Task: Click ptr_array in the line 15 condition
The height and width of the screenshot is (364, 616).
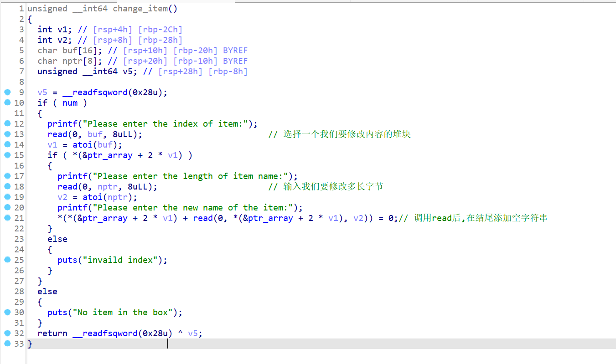Action: coord(110,155)
